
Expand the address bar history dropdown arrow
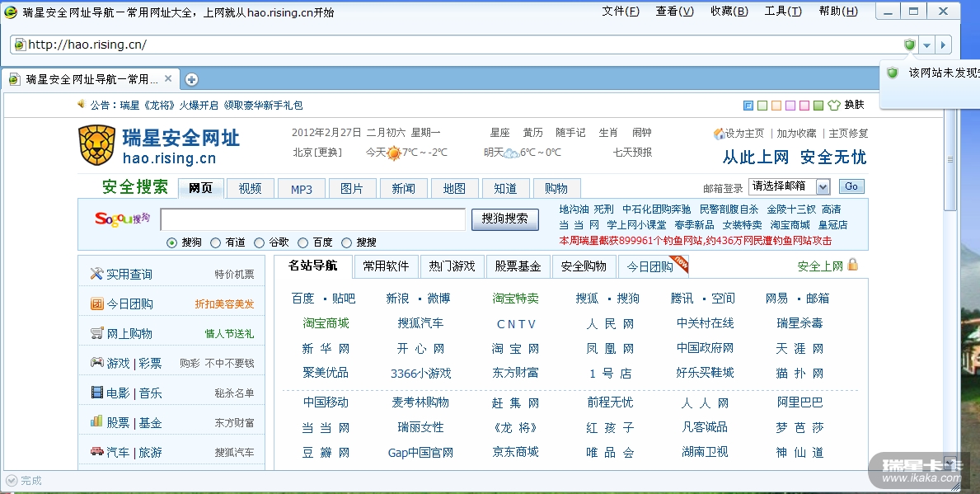927,45
